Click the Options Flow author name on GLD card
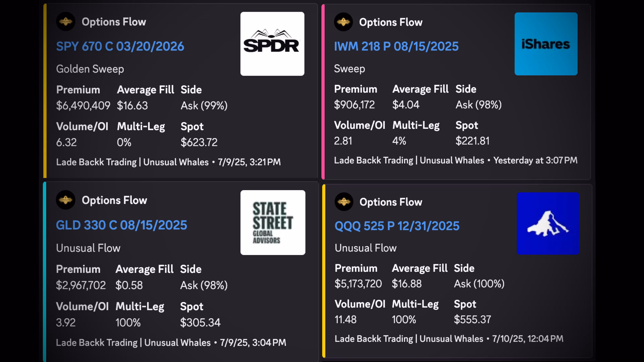Viewport: 644px width, 362px height. (x=114, y=200)
